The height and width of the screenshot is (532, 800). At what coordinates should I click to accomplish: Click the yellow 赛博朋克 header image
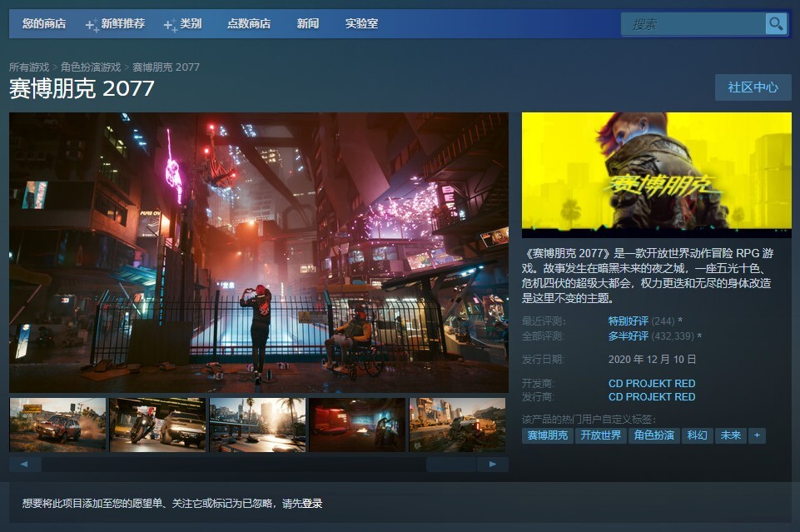click(657, 175)
